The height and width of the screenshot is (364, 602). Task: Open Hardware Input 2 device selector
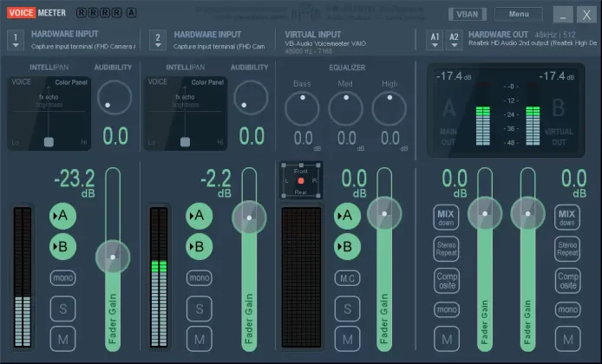[158, 40]
